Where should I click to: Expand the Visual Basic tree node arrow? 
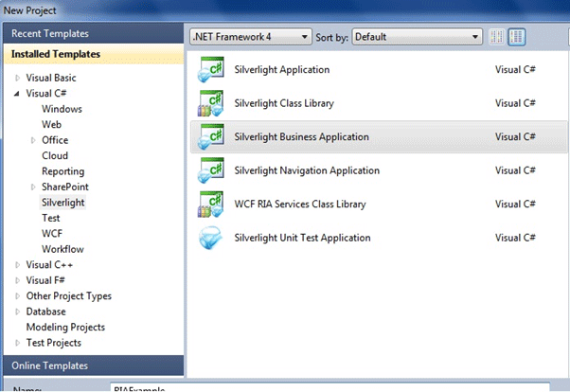coord(17,78)
